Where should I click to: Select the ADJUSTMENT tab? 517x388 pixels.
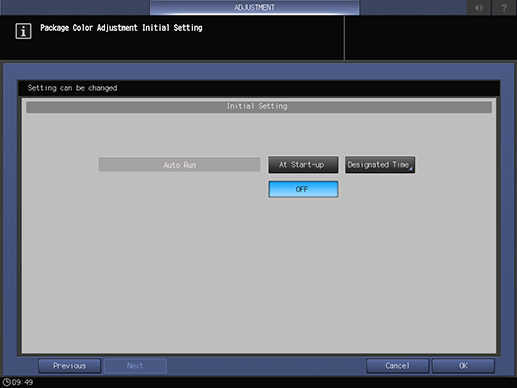pyautogui.click(x=254, y=7)
